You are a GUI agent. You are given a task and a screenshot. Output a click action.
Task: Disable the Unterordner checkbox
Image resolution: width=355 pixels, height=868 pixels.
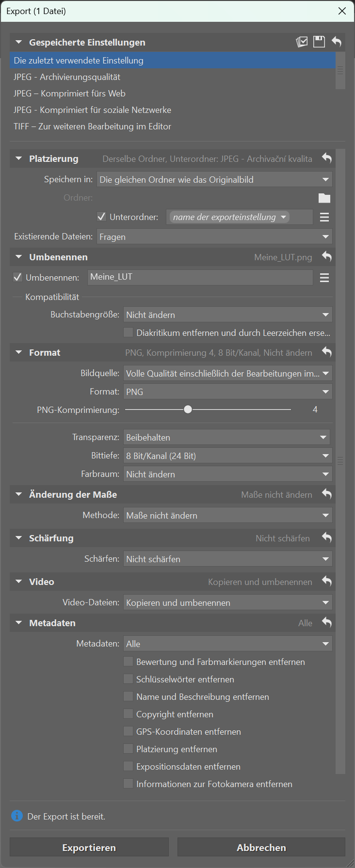(101, 217)
